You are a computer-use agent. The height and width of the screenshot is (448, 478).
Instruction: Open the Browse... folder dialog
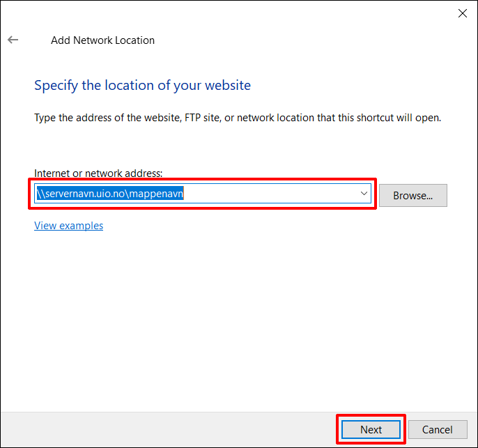413,195
